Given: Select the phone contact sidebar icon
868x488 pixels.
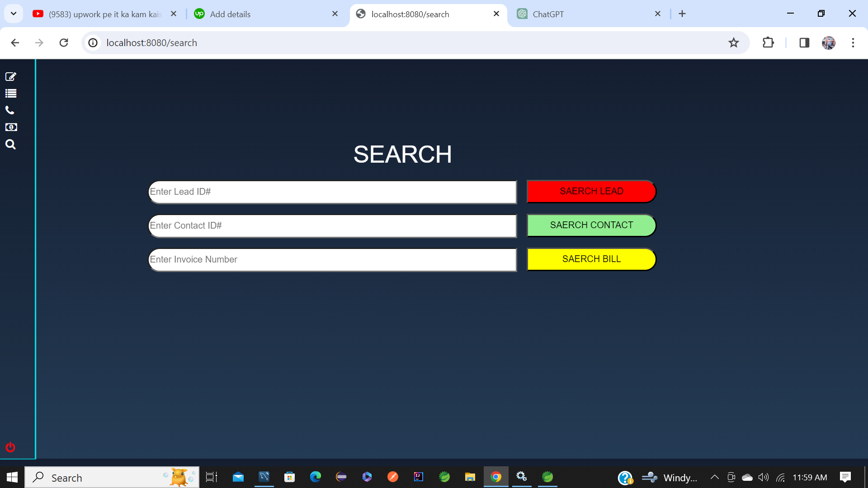Looking at the screenshot, I should [9, 110].
